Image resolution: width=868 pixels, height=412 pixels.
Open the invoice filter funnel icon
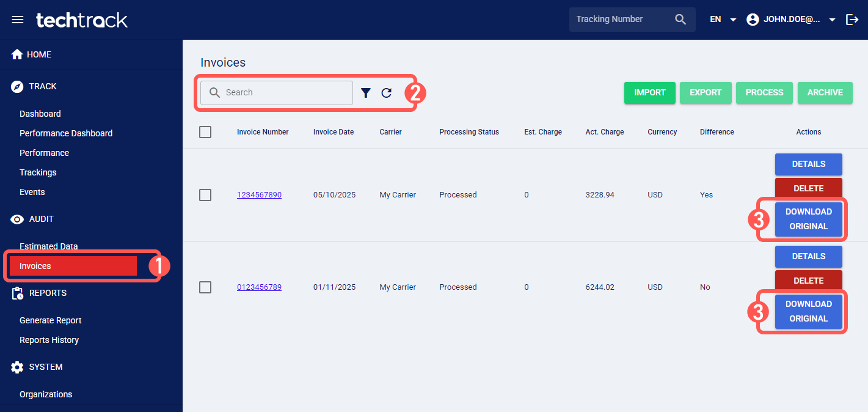pyautogui.click(x=365, y=93)
